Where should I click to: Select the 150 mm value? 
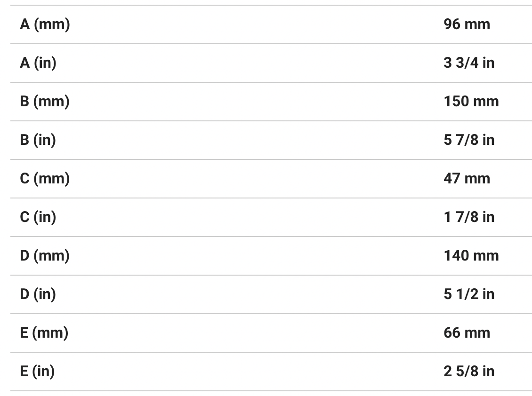[x=471, y=101]
